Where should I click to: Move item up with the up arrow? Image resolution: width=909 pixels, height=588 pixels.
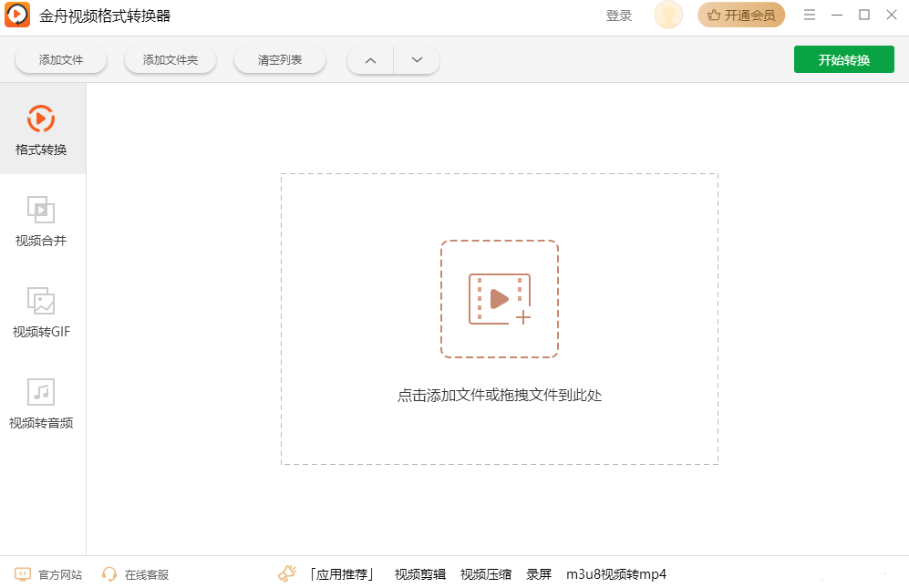[370, 60]
